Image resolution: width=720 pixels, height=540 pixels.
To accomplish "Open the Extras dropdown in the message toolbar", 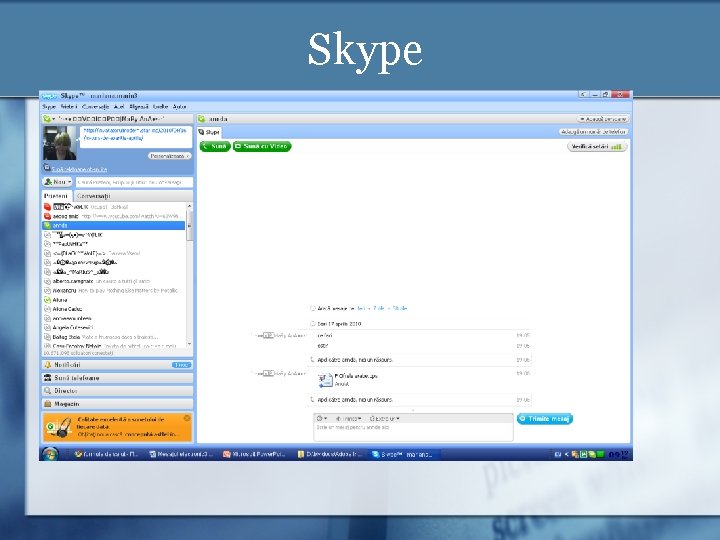I will 384,418.
